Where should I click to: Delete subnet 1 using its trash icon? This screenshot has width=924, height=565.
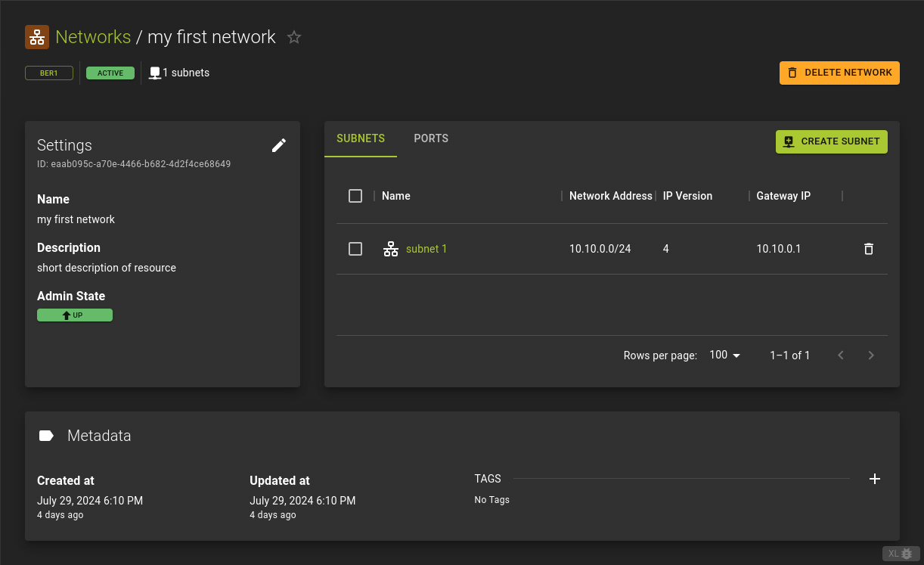click(x=869, y=249)
